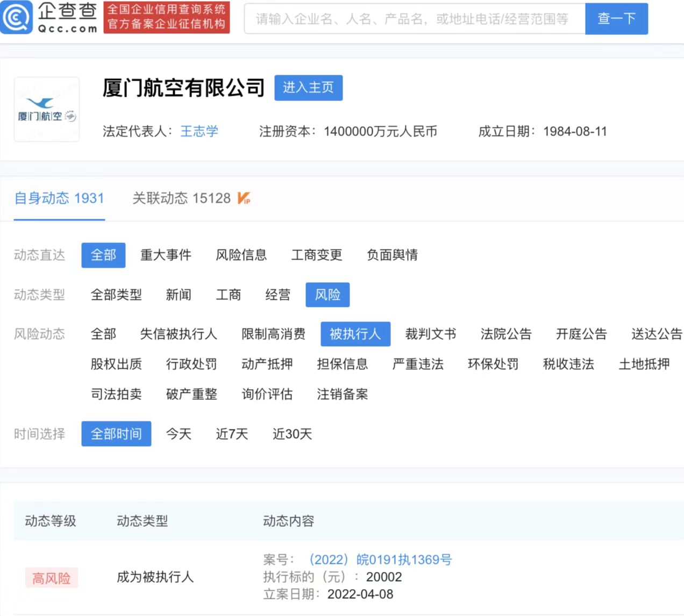Switch to the 关联动态 15128 tab
Image resolution: width=684 pixels, height=616 pixels.
tap(182, 198)
